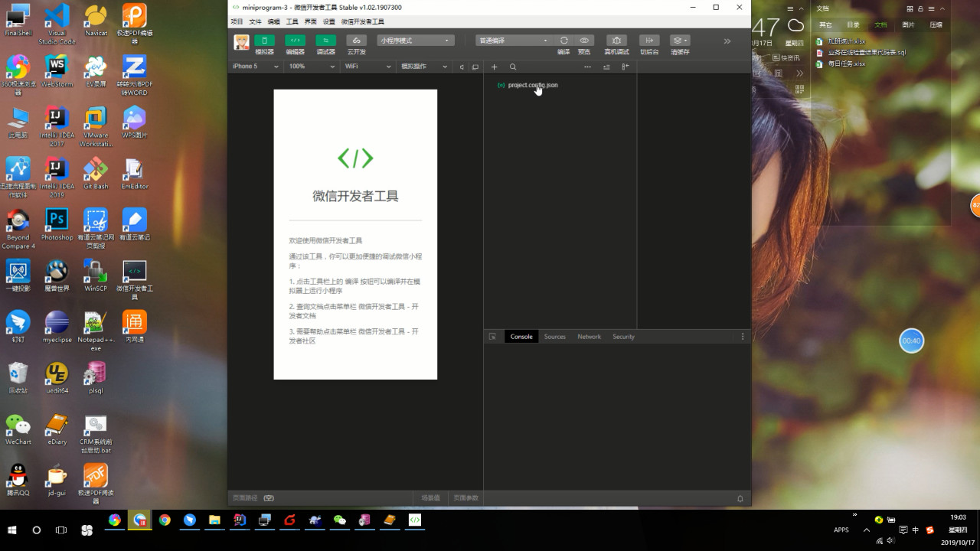Select the 其它 tab in the desktop 文档 widget
The height and width of the screenshot is (551, 980).
825,24
